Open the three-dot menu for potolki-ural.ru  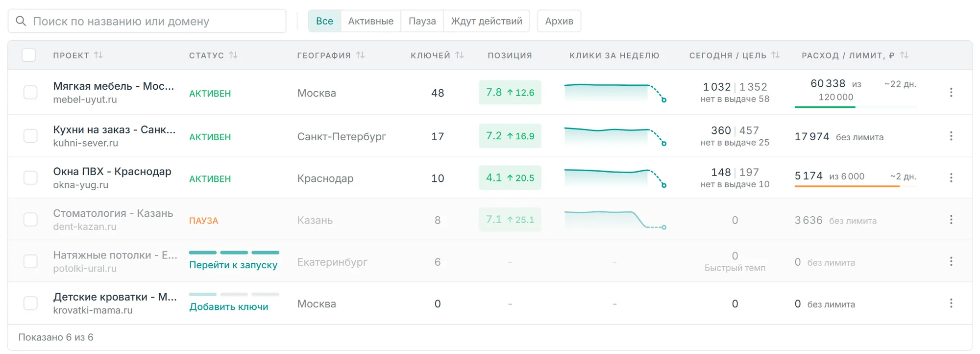pyautogui.click(x=951, y=261)
